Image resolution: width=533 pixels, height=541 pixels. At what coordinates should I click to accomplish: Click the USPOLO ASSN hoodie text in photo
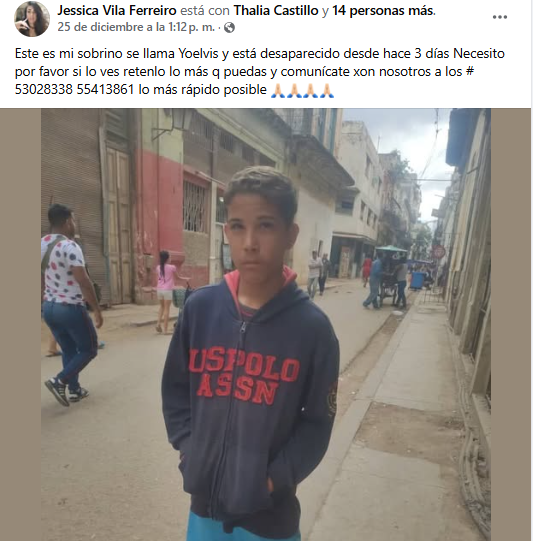244,376
